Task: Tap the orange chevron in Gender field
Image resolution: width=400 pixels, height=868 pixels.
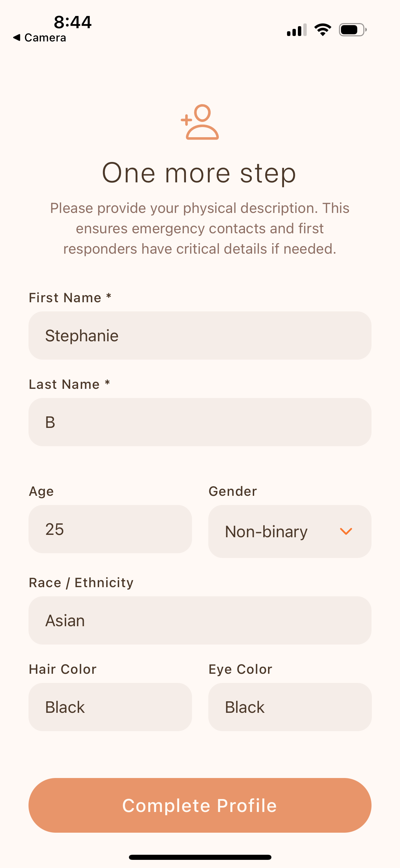Action: tap(346, 531)
